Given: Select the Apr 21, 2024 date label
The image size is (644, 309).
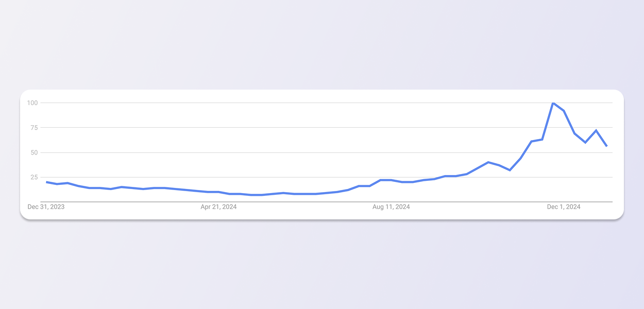Looking at the screenshot, I should 218,207.
